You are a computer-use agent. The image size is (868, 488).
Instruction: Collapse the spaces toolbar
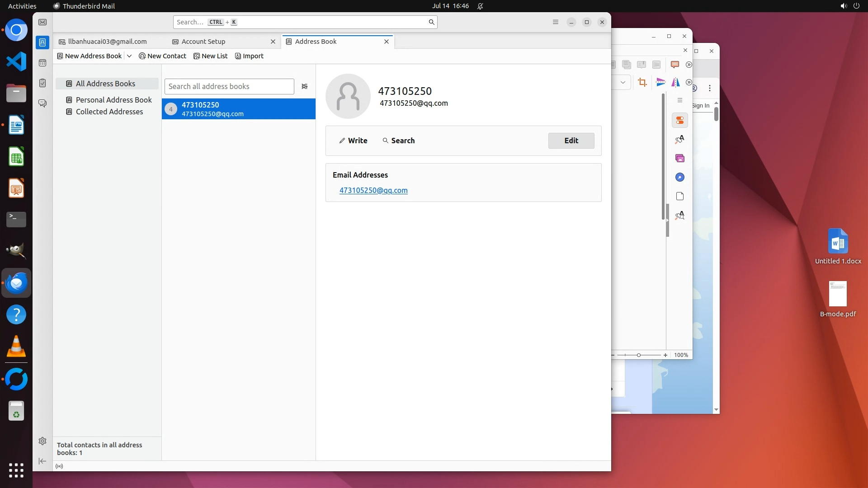[42, 461]
